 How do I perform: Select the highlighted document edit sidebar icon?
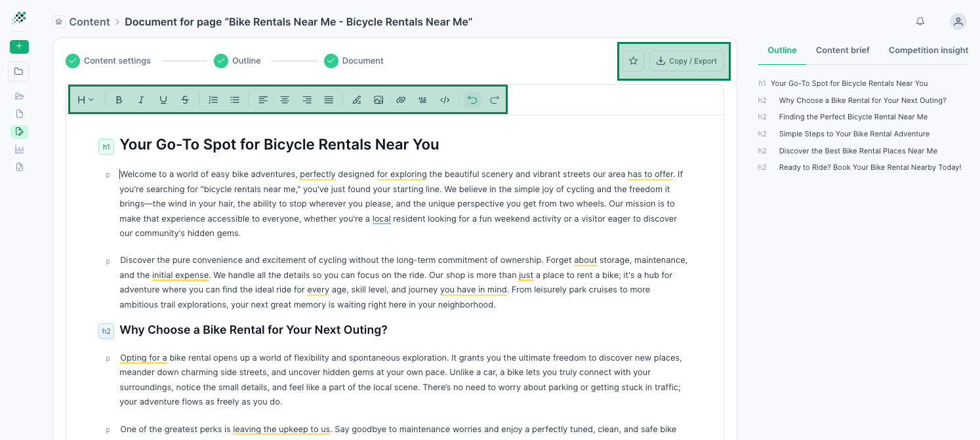[x=19, y=132]
